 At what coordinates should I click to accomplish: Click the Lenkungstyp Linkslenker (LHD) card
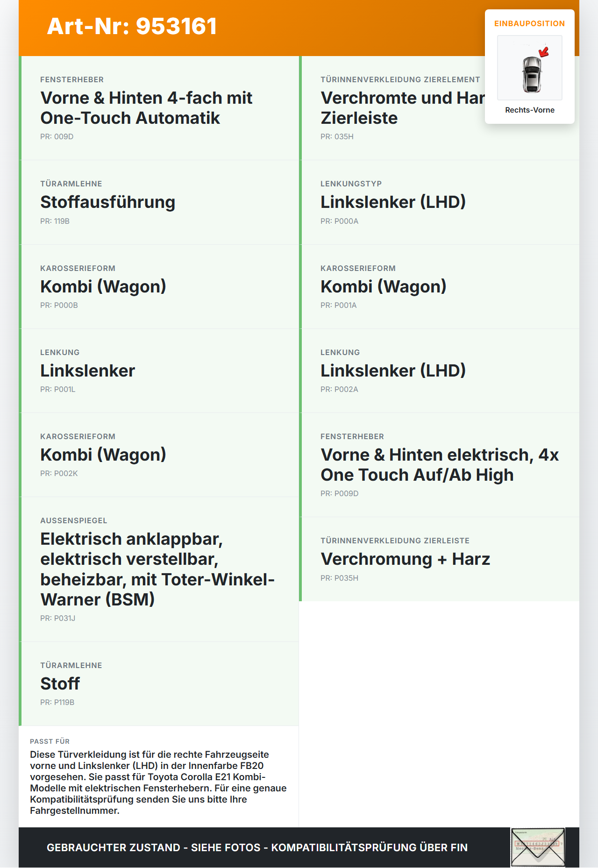point(439,202)
